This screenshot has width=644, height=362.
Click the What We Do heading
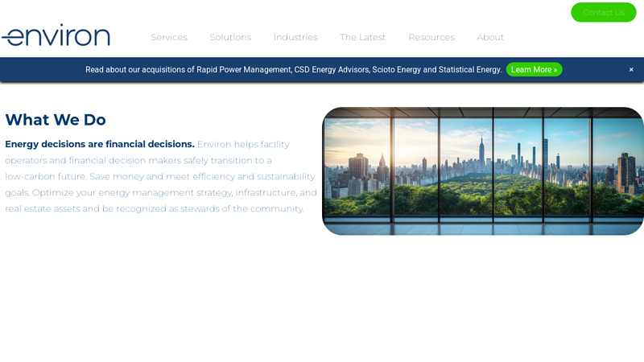point(56,120)
